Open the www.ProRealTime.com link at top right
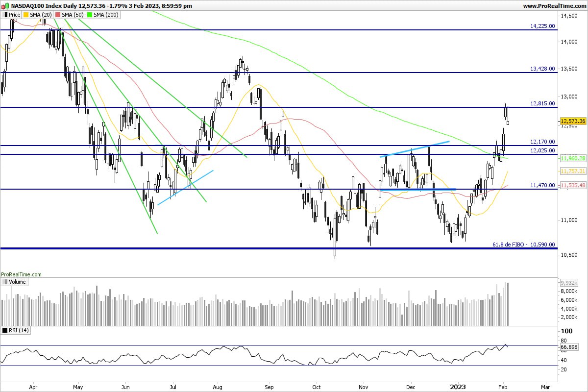588x392 pixels. coord(555,6)
